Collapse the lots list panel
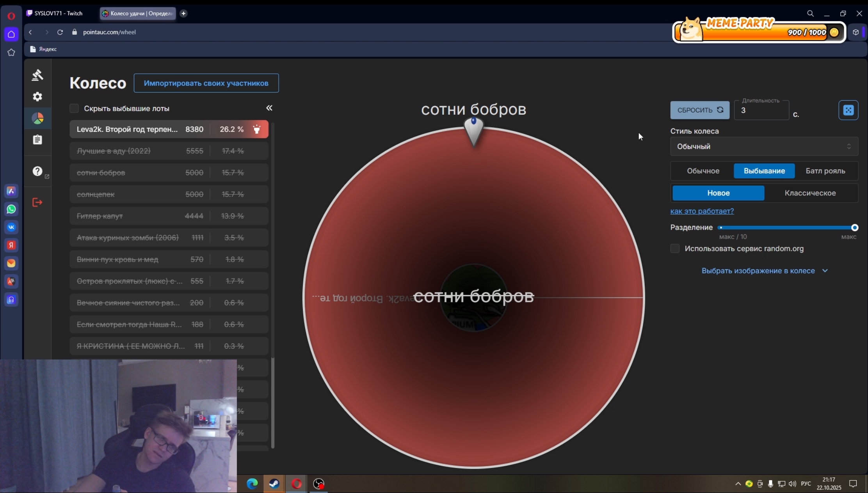This screenshot has height=493, width=868. (269, 108)
